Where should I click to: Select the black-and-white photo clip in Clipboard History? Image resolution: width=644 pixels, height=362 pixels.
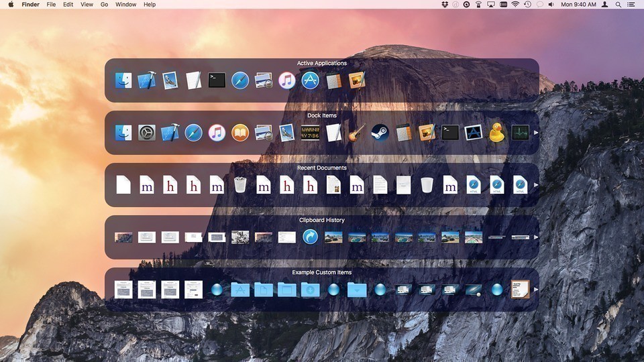click(240, 237)
